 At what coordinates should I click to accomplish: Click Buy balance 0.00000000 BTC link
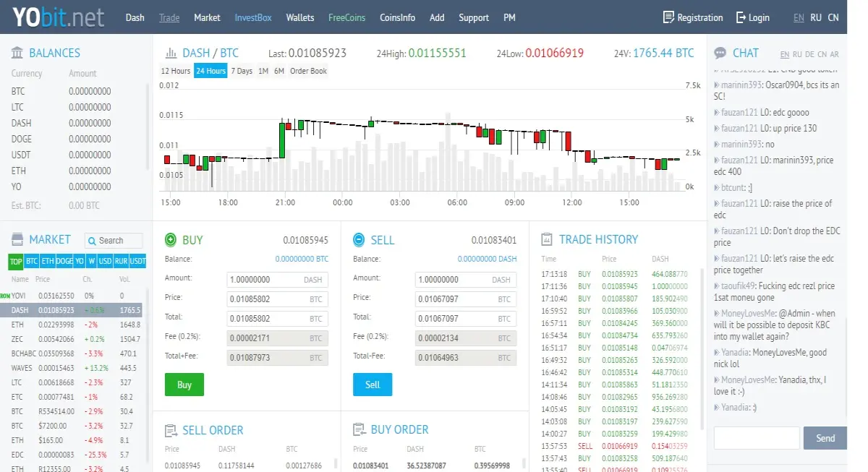302,259
